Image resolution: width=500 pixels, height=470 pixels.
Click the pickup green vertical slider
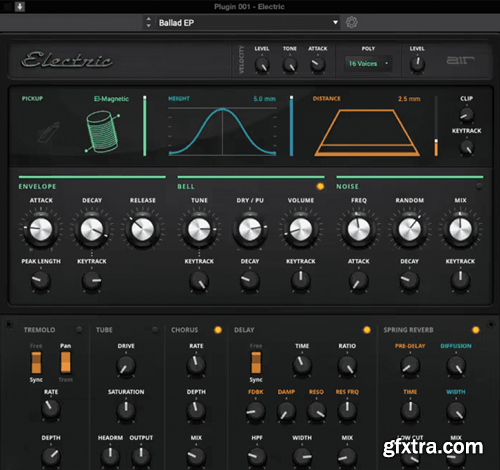tap(145, 126)
